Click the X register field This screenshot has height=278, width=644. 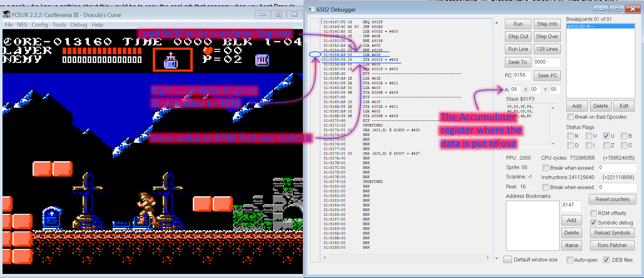(x=535, y=89)
